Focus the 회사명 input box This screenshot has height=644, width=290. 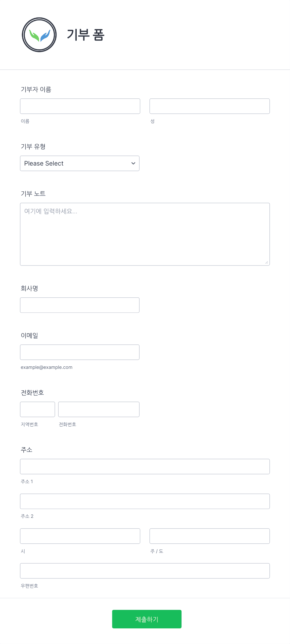coord(80,305)
